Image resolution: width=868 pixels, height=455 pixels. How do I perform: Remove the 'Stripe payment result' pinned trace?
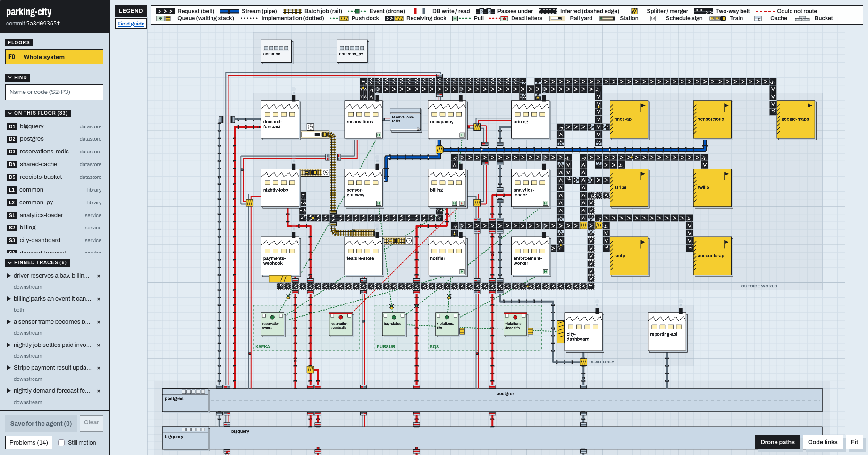[x=98, y=368]
